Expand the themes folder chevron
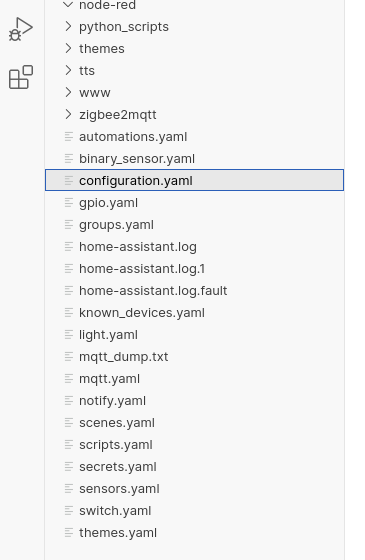365x560 pixels. (68, 49)
